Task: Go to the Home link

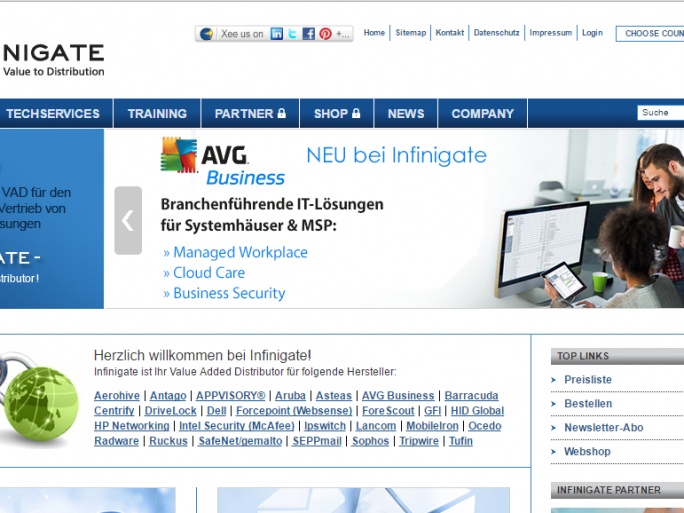Action: pyautogui.click(x=374, y=33)
